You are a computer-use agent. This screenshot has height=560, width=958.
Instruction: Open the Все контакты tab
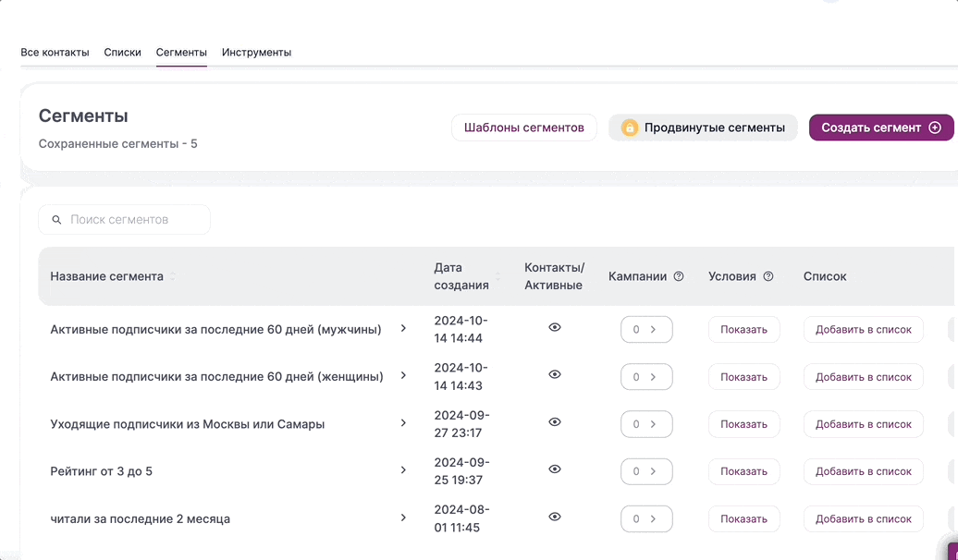pos(55,53)
